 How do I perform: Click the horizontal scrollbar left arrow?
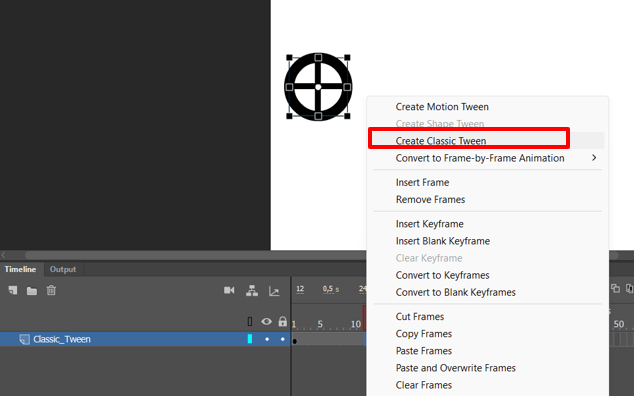pyautogui.click(x=3, y=255)
